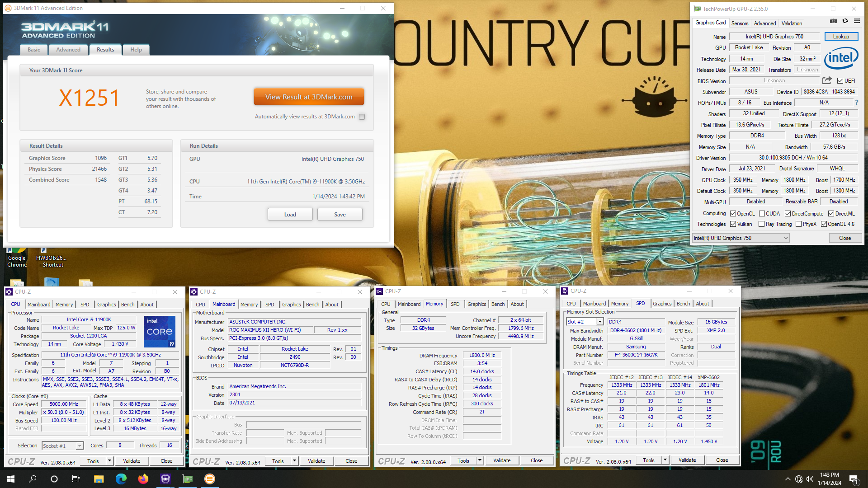Screen dimensions: 868x488
Task: Open the Socket #1 selection dropdown
Action: (62, 446)
